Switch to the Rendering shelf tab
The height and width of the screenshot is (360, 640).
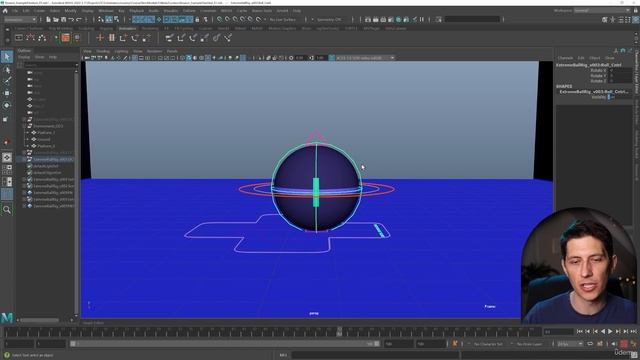pos(150,29)
